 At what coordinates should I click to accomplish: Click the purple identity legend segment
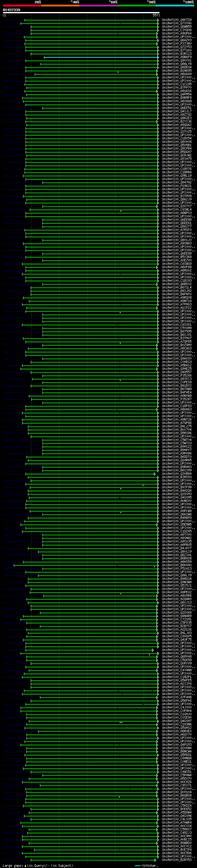coord(99,6)
